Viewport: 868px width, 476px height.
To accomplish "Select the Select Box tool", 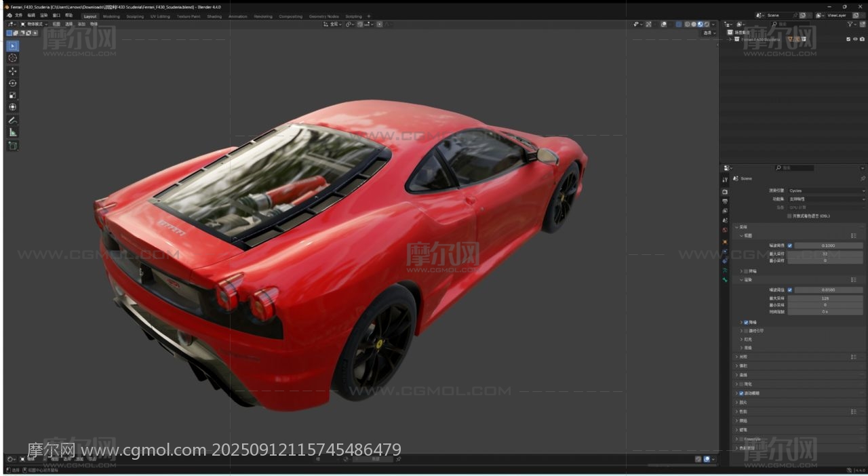I will tap(13, 46).
